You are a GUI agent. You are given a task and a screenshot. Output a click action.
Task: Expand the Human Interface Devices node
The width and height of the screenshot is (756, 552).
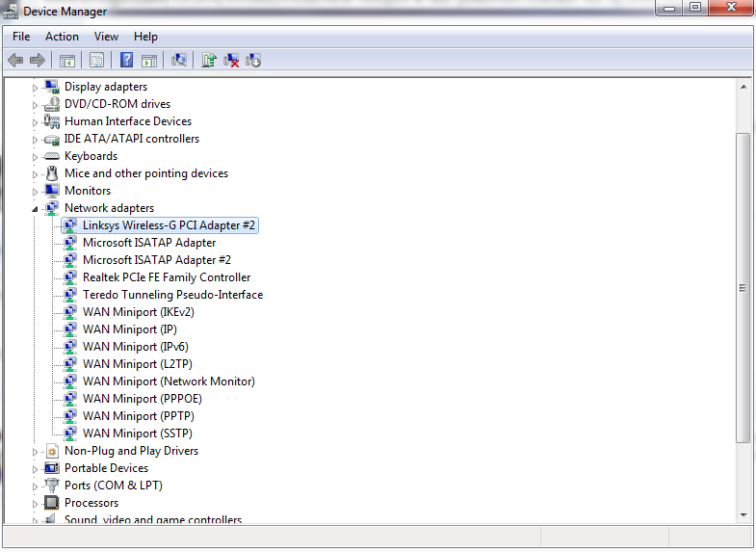35,122
